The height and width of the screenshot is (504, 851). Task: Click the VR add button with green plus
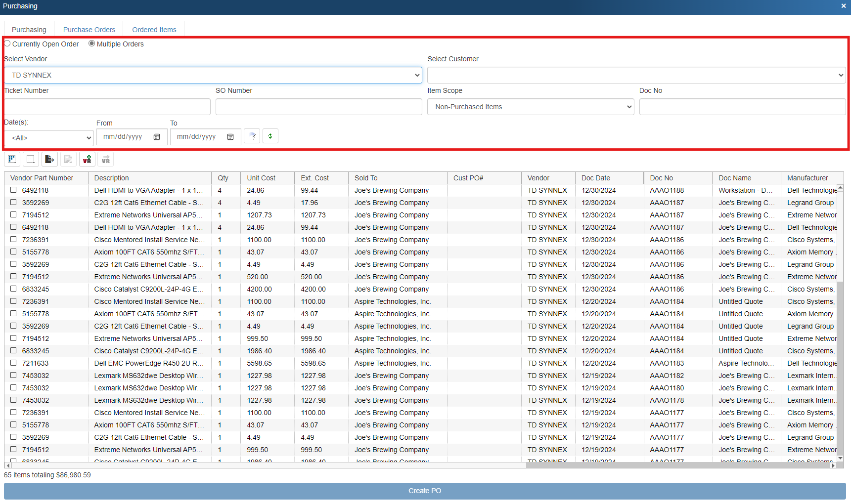click(x=87, y=159)
